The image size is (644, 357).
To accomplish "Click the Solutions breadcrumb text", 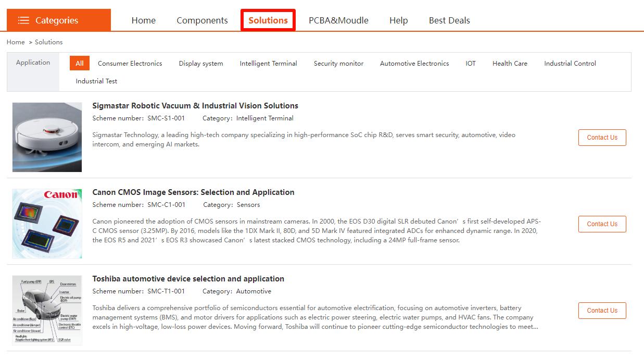I will [x=49, y=42].
